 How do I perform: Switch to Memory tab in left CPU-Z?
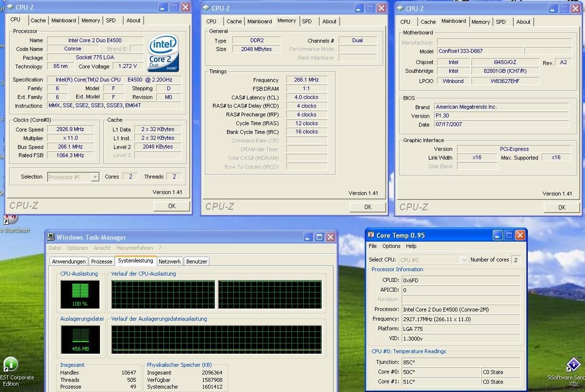click(91, 20)
